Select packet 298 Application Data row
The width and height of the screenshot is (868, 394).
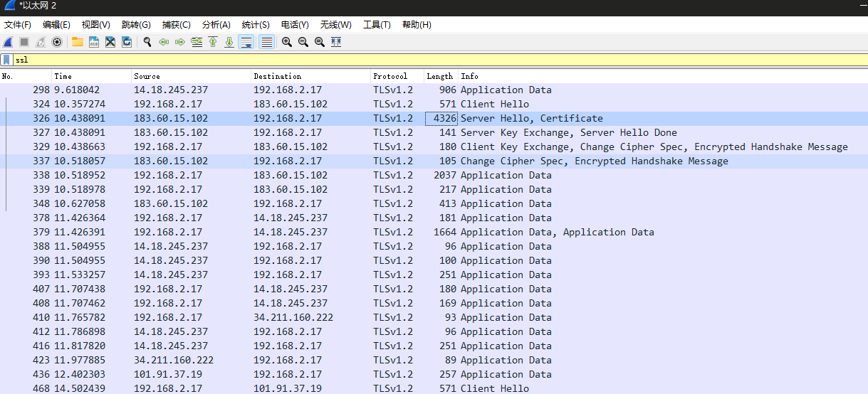pos(434,90)
